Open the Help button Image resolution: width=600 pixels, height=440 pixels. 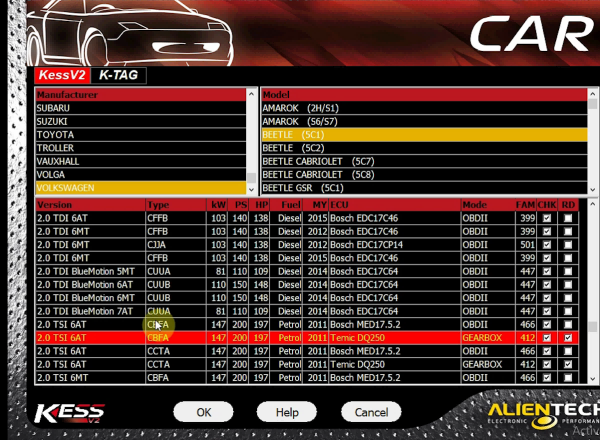tap(287, 412)
